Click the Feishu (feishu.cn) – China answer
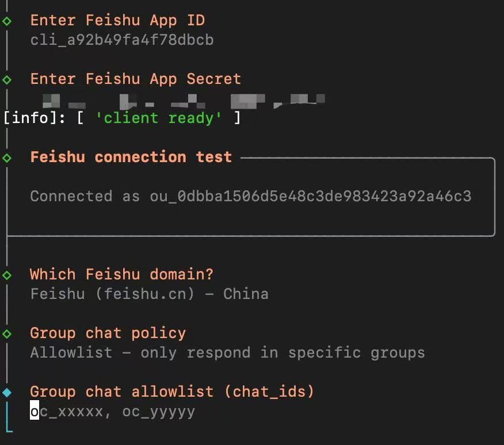Screen dimensions: 504x445 [x=149, y=294]
